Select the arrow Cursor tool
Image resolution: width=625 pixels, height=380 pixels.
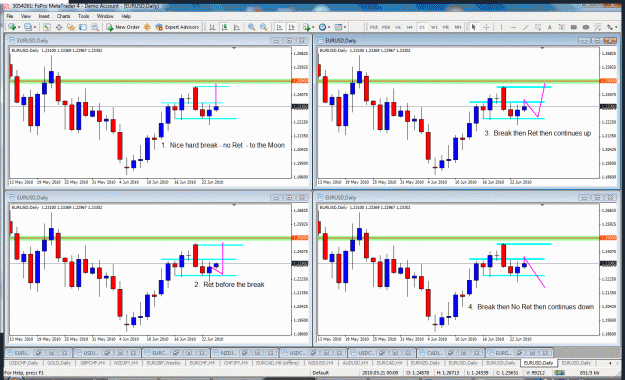(474, 27)
